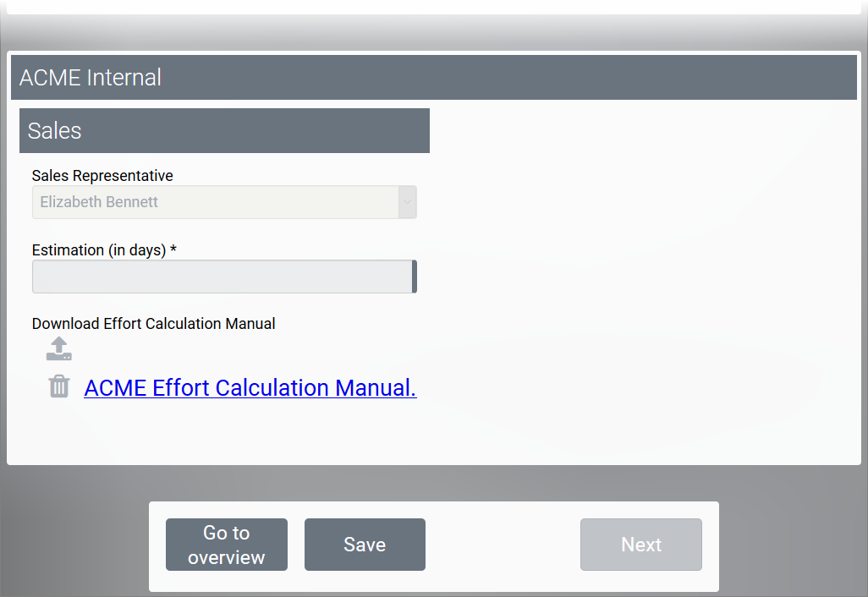Open the ACME Effort Calculation Manual link
This screenshot has height=597, width=868.
[x=250, y=387]
